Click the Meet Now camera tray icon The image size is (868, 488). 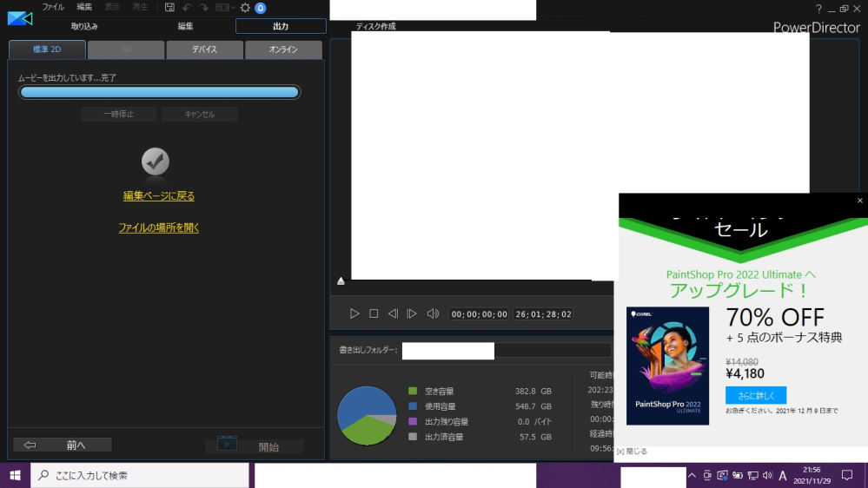[707, 475]
